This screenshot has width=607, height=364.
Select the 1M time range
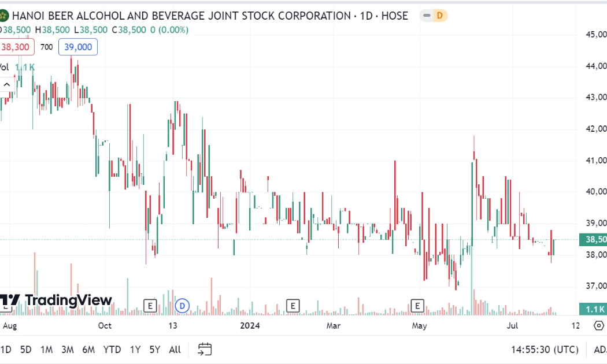(46, 350)
